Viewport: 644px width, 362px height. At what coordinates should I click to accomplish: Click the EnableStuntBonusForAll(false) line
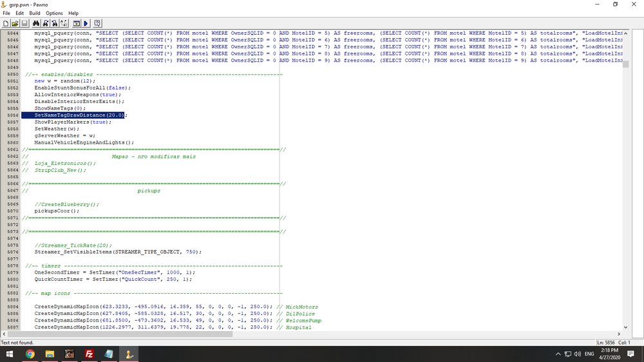pos(82,88)
